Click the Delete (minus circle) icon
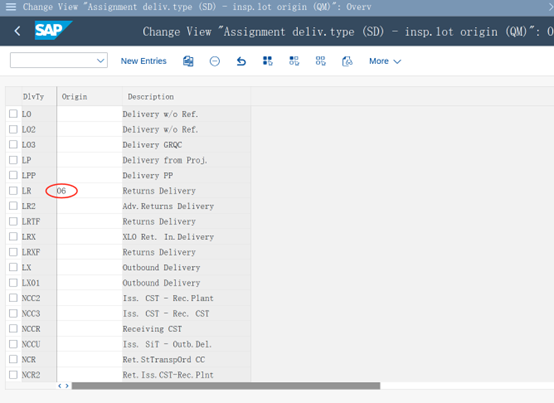554x403 pixels. 214,61
